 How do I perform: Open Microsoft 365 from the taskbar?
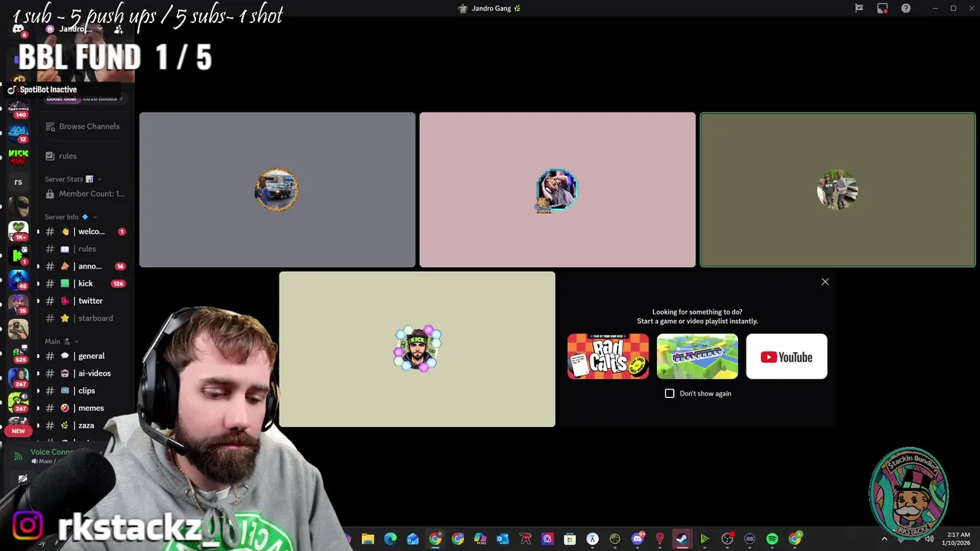point(480,539)
